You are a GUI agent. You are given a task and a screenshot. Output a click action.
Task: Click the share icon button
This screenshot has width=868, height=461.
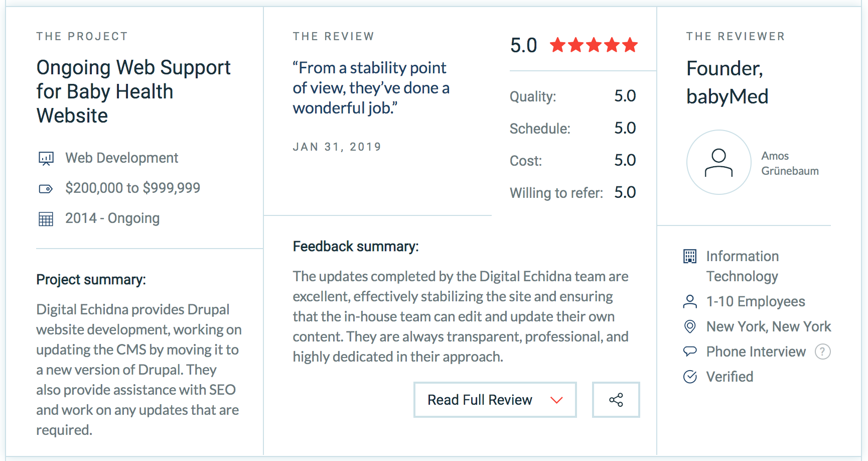pyautogui.click(x=616, y=400)
